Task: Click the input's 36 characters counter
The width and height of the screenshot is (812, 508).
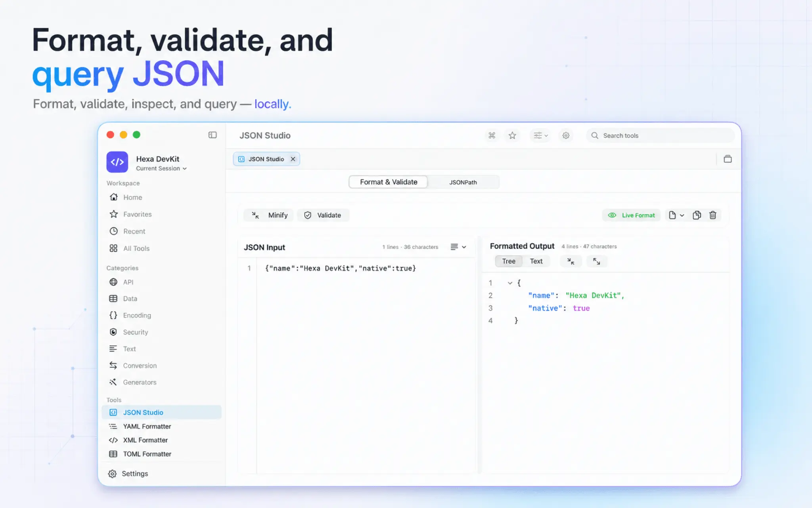Action: point(421,247)
